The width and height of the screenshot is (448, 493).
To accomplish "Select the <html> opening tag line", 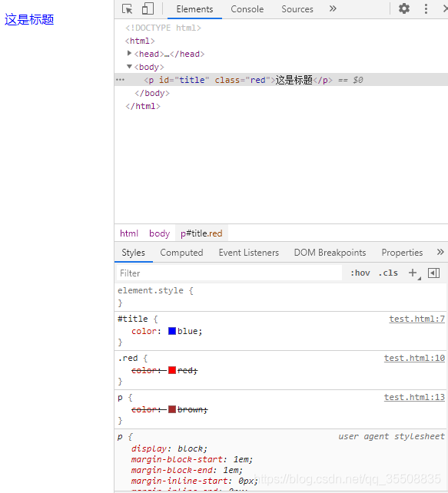I will pyautogui.click(x=140, y=41).
